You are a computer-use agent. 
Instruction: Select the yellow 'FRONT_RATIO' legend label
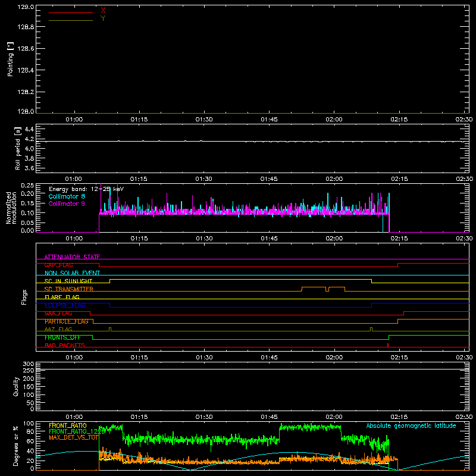(68, 425)
